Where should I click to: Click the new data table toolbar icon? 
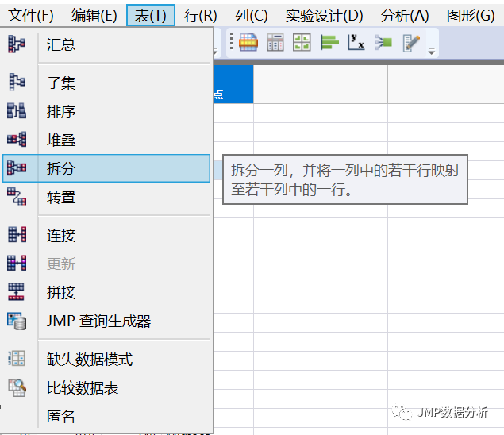click(248, 44)
